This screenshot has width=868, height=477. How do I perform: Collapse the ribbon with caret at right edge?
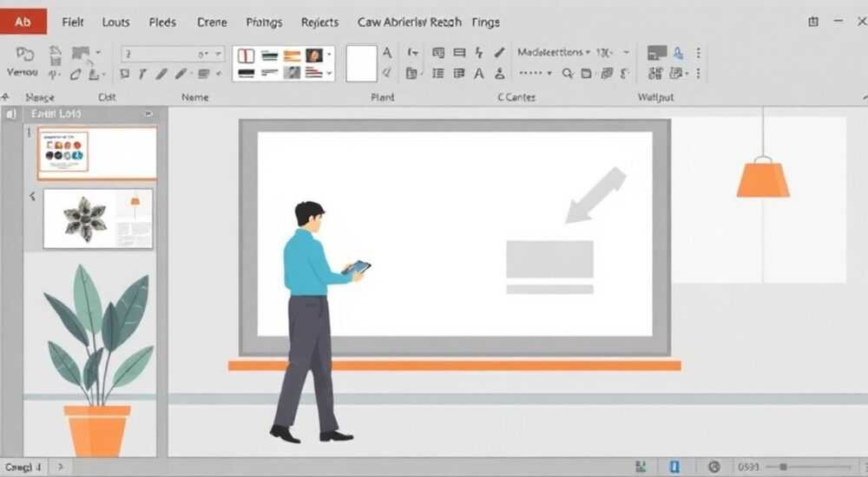865,97
